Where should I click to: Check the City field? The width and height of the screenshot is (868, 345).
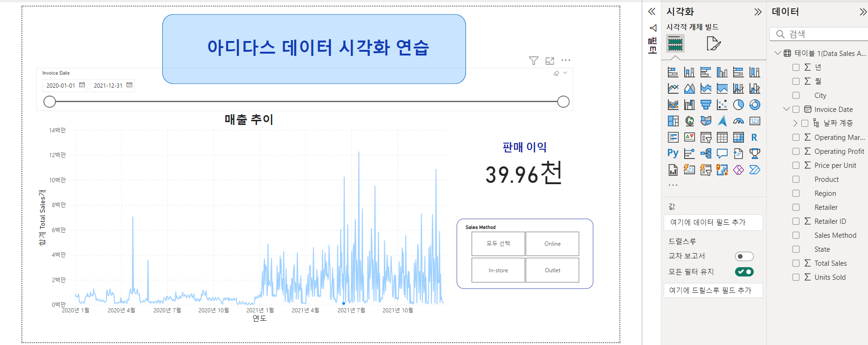click(x=796, y=95)
